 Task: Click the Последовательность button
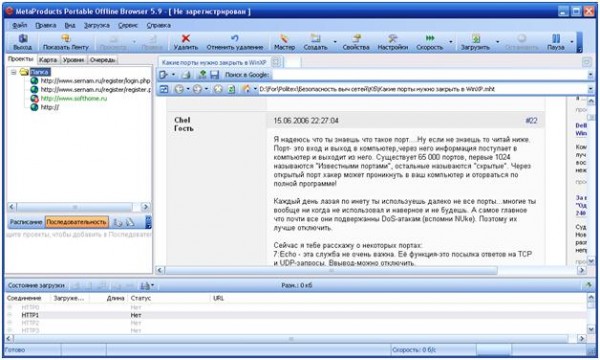[76, 222]
